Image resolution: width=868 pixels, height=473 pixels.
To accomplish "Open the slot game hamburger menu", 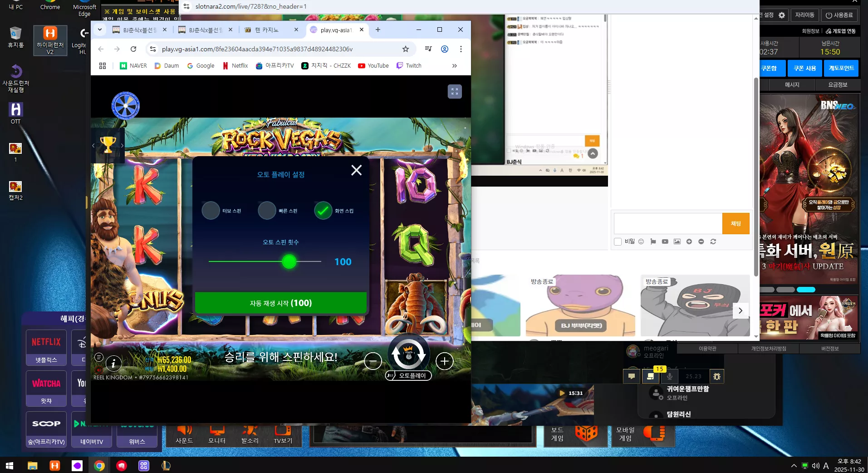I will pyautogui.click(x=99, y=357).
